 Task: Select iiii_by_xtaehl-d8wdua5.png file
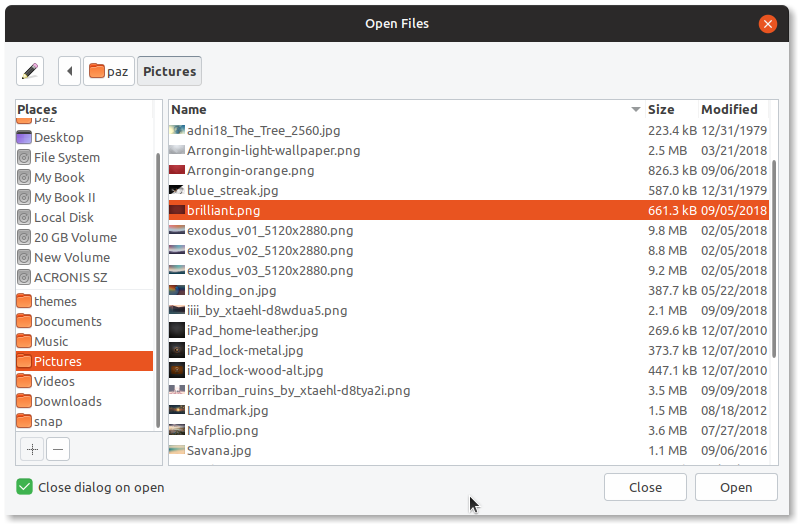point(468,310)
